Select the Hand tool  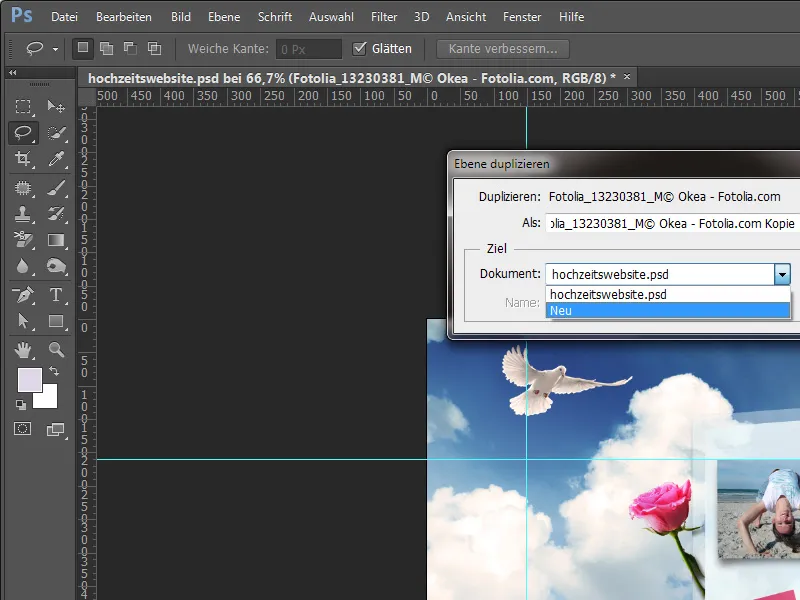point(22,349)
